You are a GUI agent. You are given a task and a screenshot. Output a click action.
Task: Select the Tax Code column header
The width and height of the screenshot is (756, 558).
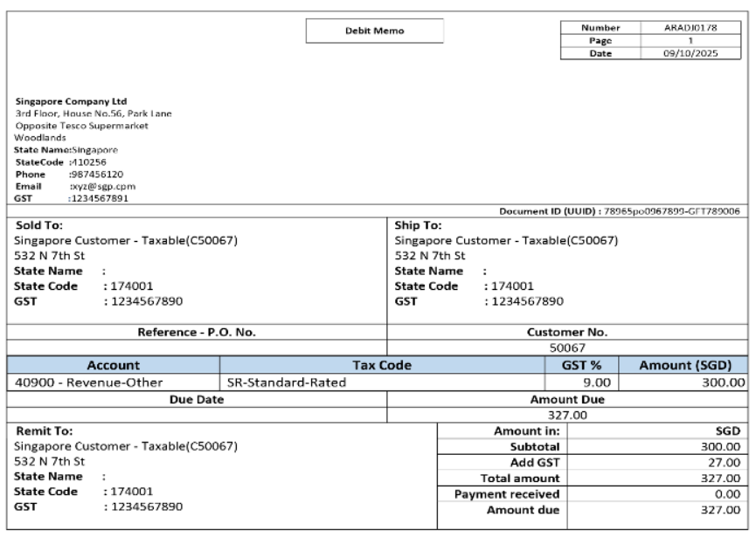[x=374, y=367]
